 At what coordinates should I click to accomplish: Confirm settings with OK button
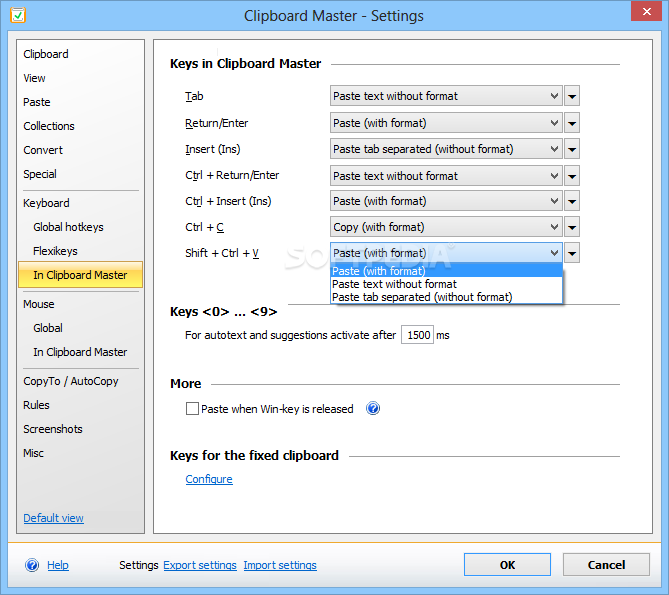tap(507, 565)
